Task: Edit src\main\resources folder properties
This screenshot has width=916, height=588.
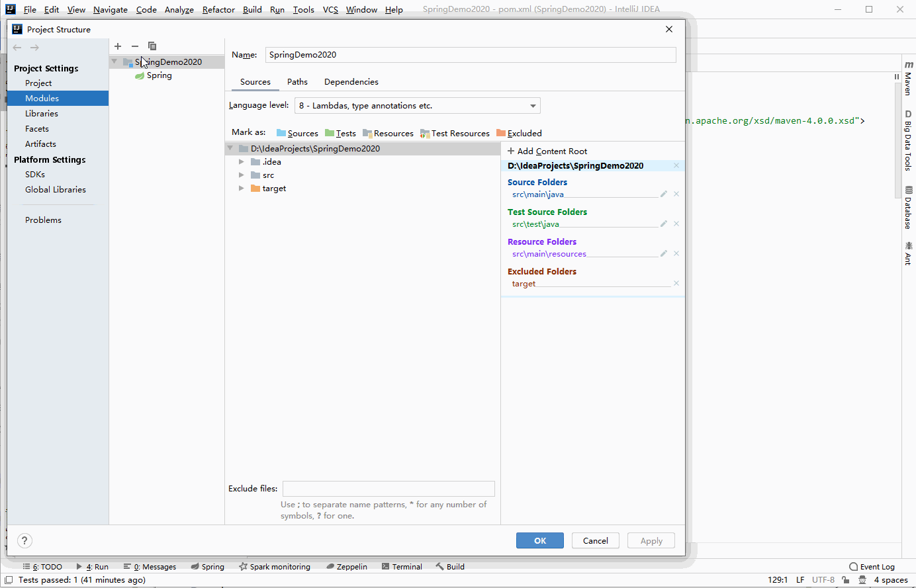Action: [x=664, y=254]
